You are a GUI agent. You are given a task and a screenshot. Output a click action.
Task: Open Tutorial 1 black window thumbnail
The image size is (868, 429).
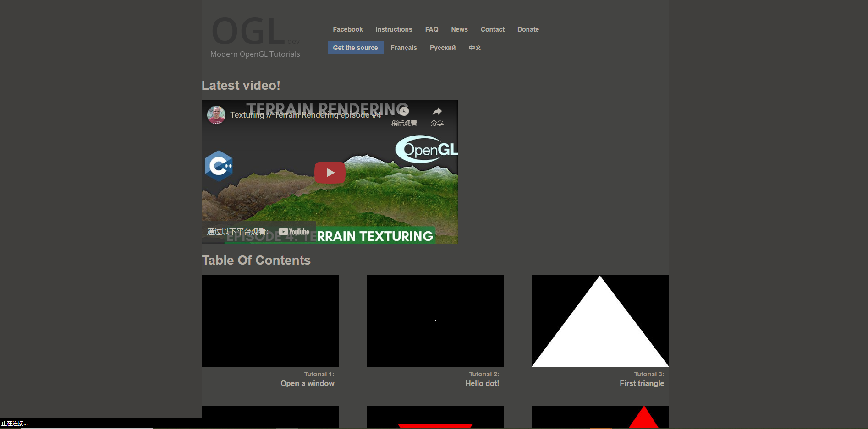[x=270, y=321]
